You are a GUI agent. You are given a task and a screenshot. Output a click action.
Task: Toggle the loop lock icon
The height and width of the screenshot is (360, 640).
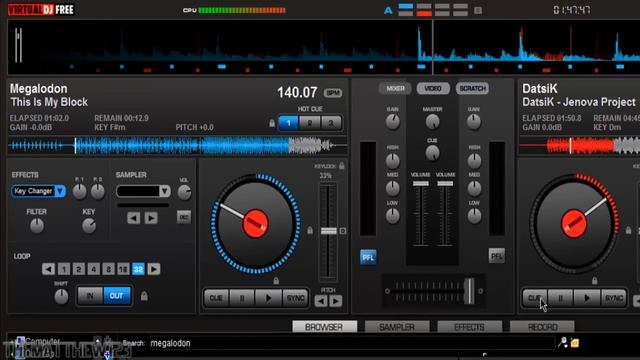[x=144, y=296]
